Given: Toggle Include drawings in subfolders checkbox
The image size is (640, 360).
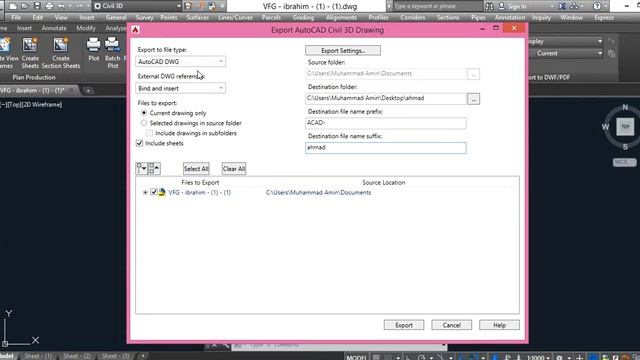Looking at the screenshot, I should (150, 133).
